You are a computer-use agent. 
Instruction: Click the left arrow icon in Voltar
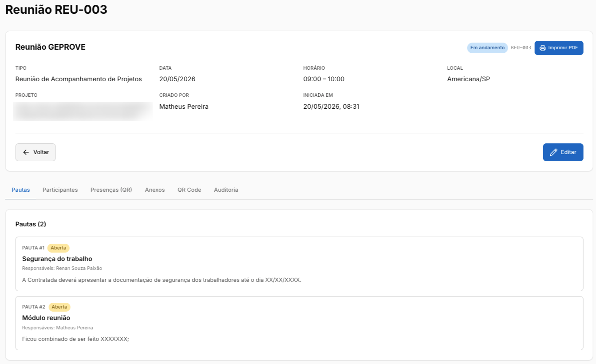point(26,152)
